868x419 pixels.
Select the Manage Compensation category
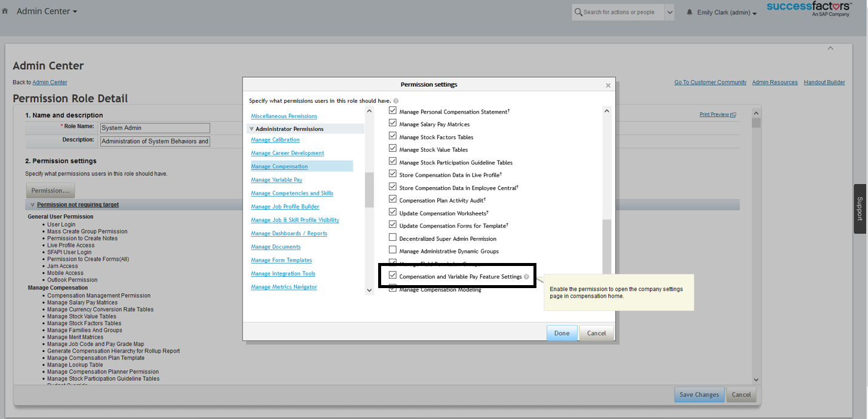tap(280, 167)
